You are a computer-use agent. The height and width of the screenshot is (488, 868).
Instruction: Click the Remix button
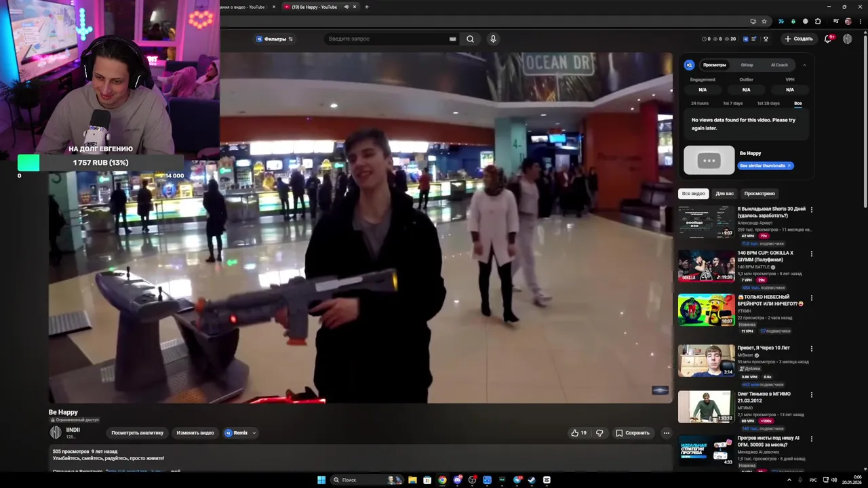[x=237, y=433]
